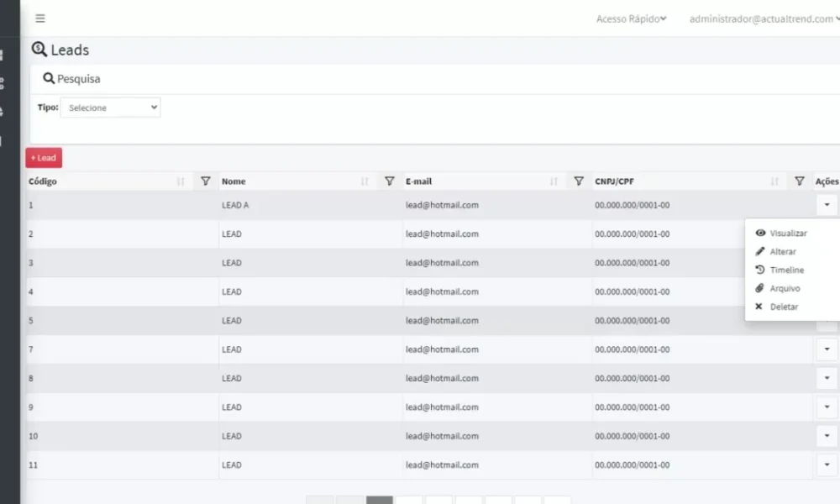
Task: Sort by Código using sort arrows
Action: tap(181, 181)
